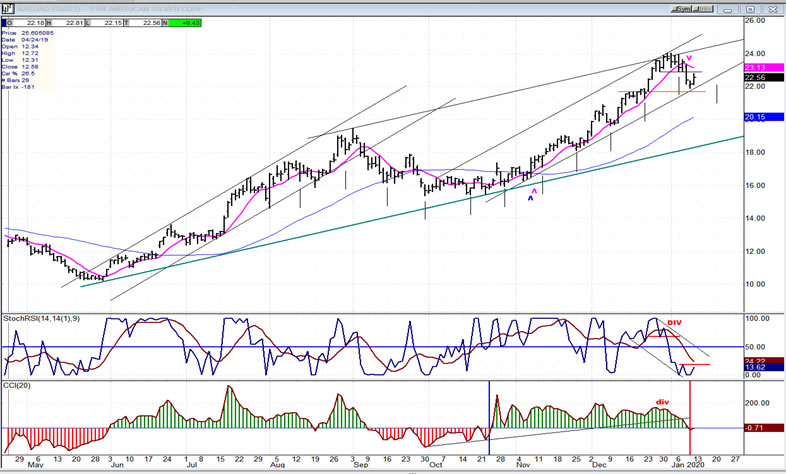Image resolution: width=786 pixels, height=474 pixels.
Task: Click the StochRSI(14,14(1),9) indicator label
Action: (x=41, y=318)
